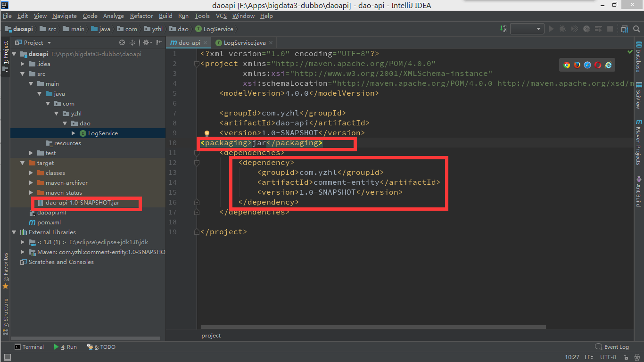
Task: Click Scroll from Source target icon
Action: tap(122, 42)
